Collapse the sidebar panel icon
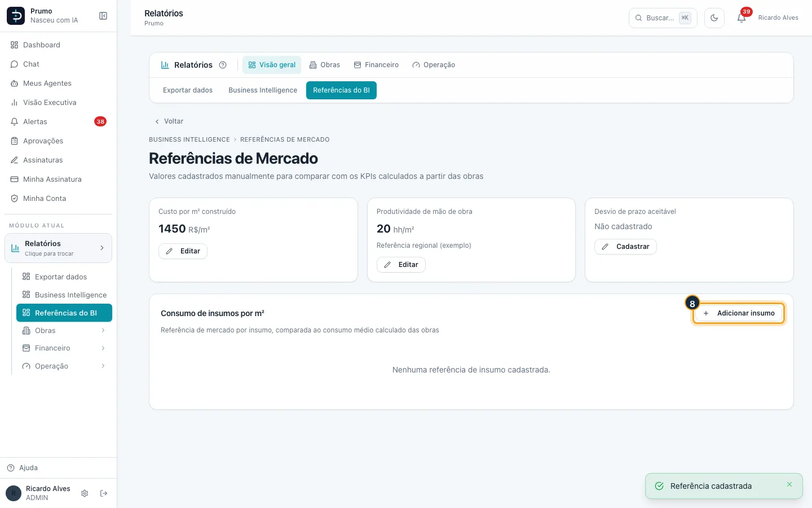Viewport: 812px width, 508px height. click(103, 16)
